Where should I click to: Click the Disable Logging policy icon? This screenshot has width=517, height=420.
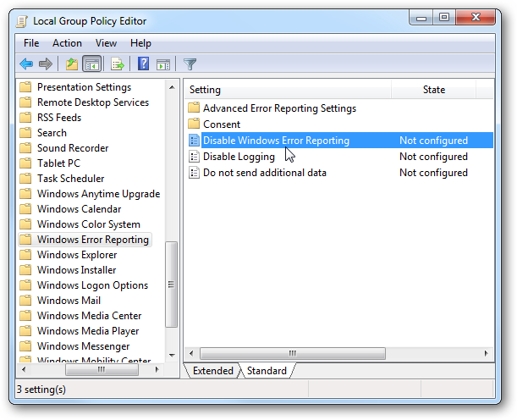[194, 156]
